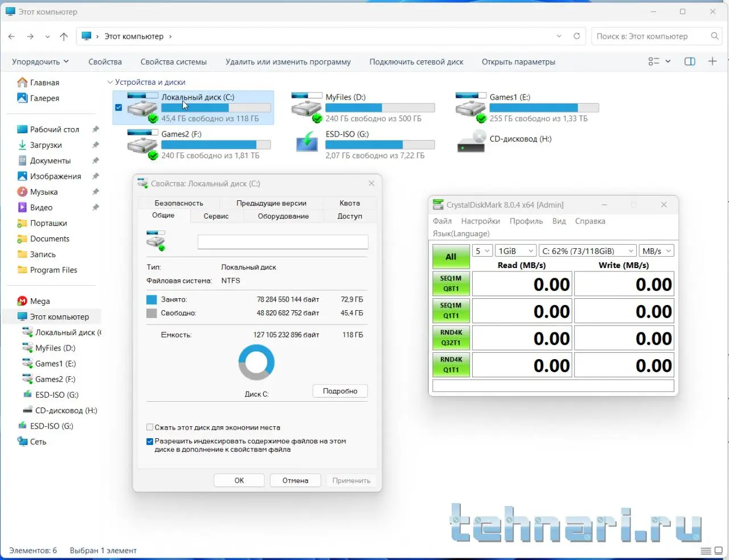The height and width of the screenshot is (560, 729).
Task: Open the MB/s units dropdown
Action: pos(656,251)
